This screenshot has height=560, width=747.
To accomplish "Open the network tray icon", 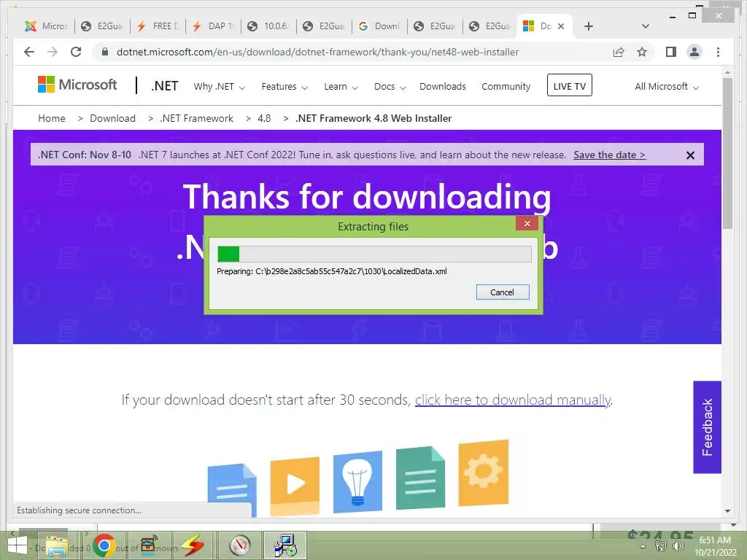I will [x=661, y=546].
